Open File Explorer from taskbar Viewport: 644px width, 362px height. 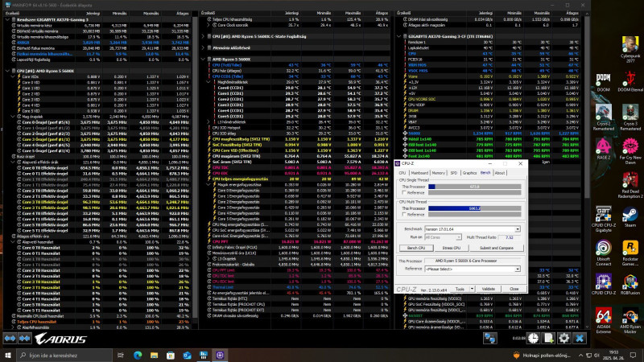tap(154, 355)
